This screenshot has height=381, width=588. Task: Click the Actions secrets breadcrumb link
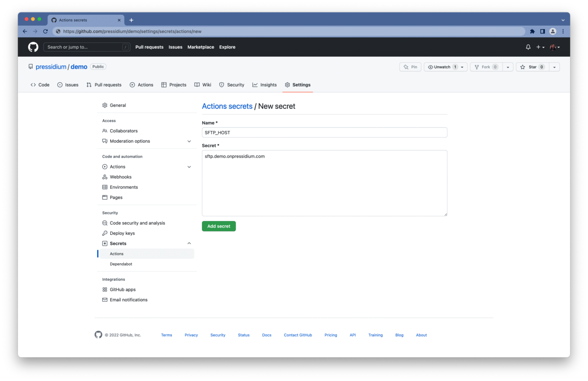coord(227,106)
